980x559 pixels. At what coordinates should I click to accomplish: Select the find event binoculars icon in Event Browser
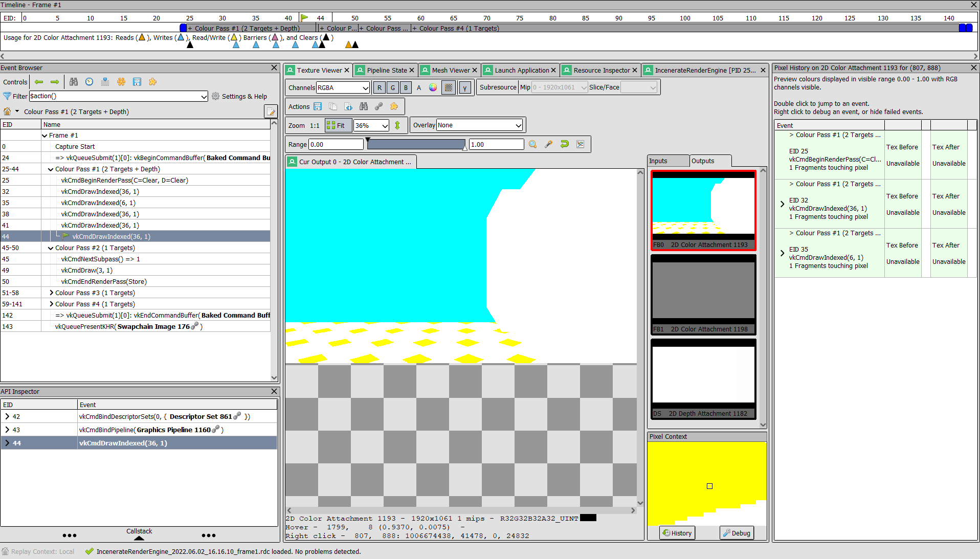[x=74, y=82]
